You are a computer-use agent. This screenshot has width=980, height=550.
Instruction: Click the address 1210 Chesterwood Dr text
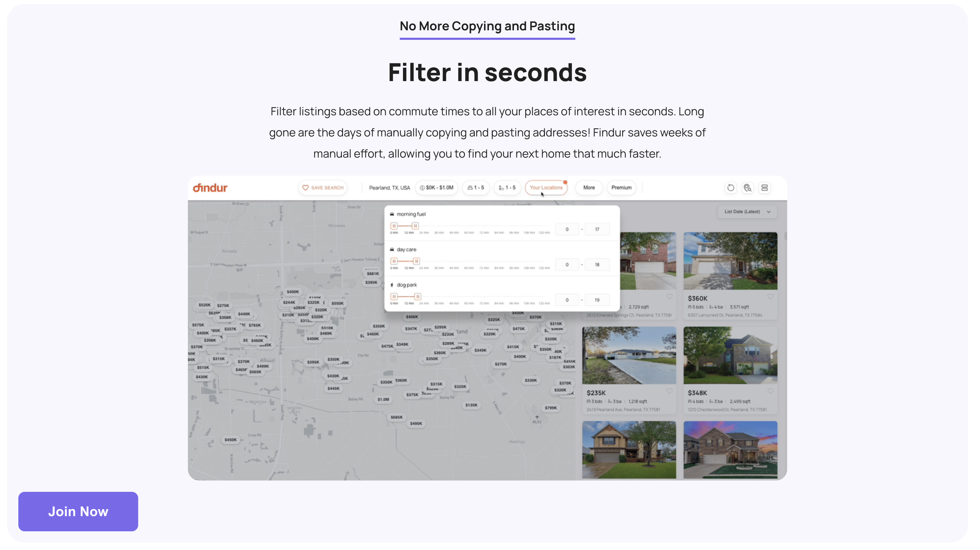click(727, 410)
